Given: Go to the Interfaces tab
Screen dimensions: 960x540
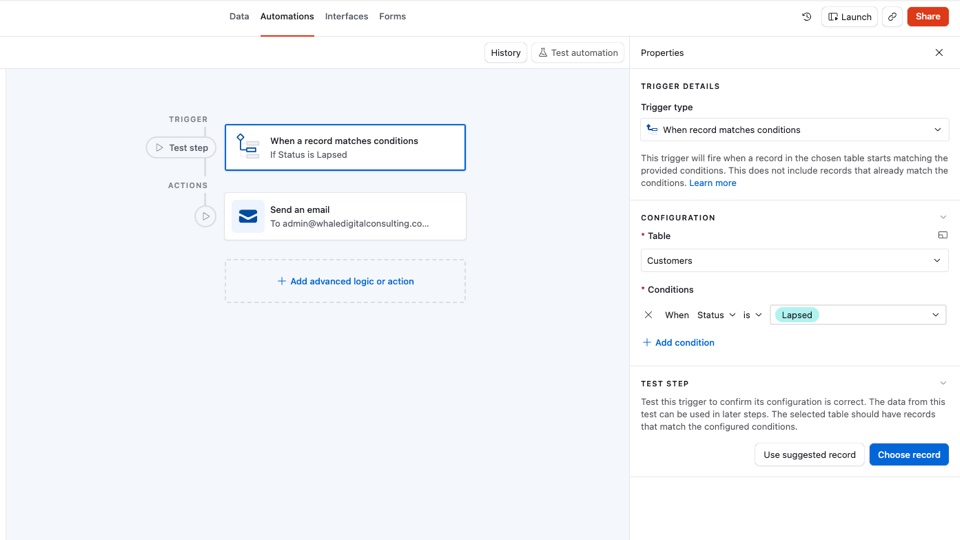Looking at the screenshot, I should [x=347, y=17].
